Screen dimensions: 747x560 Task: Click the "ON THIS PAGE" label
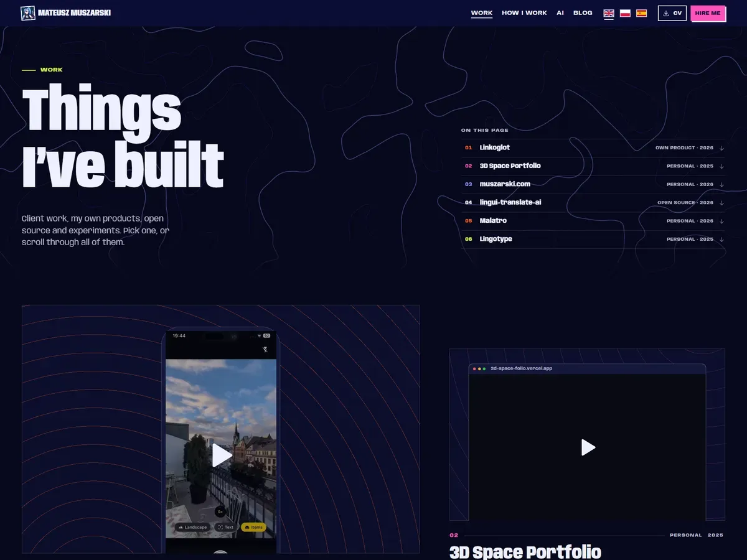(x=485, y=131)
